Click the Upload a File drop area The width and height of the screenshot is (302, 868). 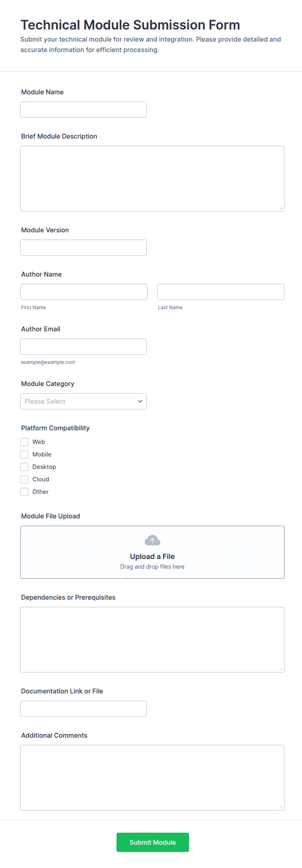(x=152, y=552)
